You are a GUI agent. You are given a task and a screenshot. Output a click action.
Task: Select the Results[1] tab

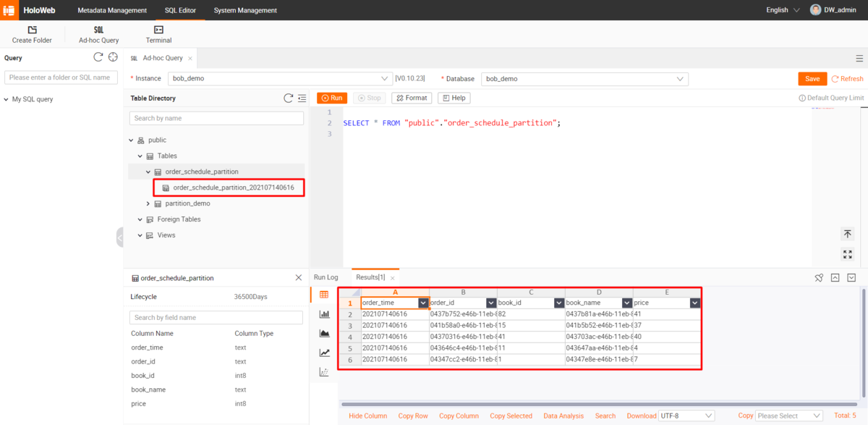(x=370, y=277)
